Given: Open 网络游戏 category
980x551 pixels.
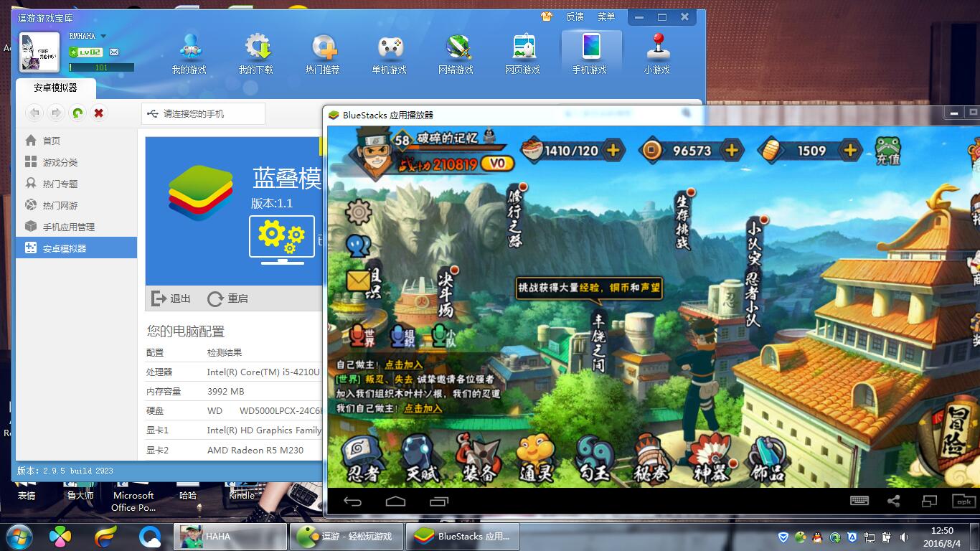Looking at the screenshot, I should (456, 54).
